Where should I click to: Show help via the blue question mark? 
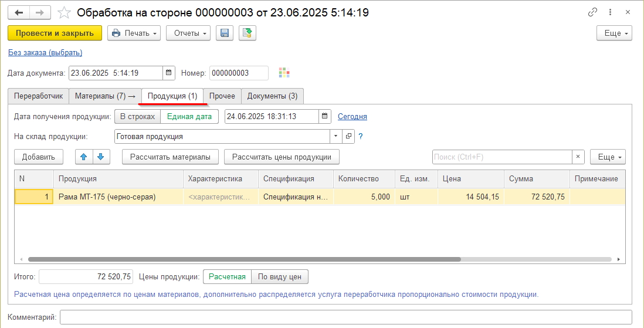tap(361, 137)
